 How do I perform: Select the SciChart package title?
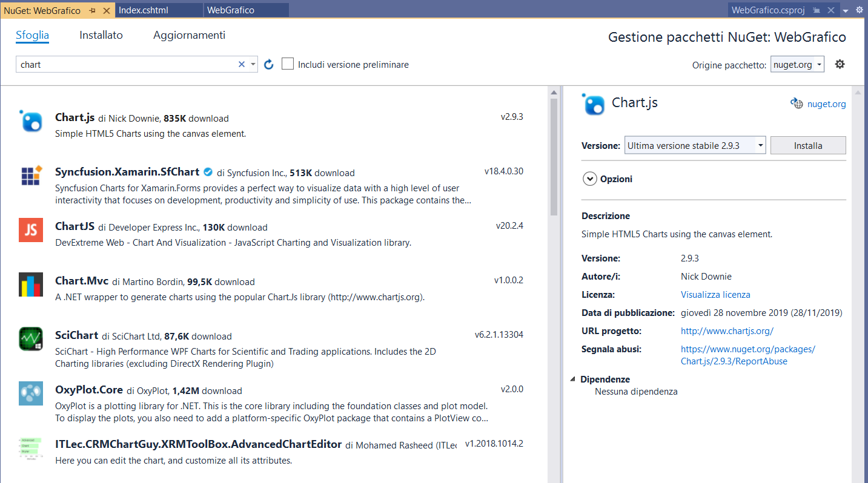tap(76, 335)
